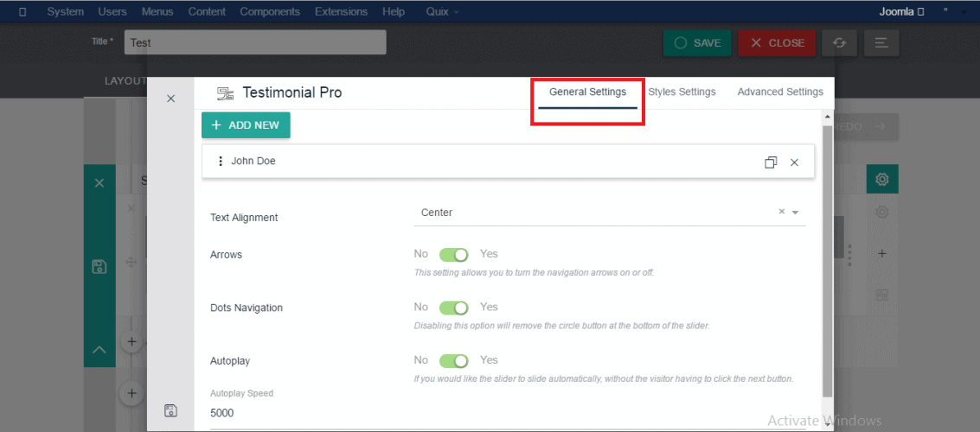Open the Help menu
The height and width of the screenshot is (432, 980).
pyautogui.click(x=394, y=12)
